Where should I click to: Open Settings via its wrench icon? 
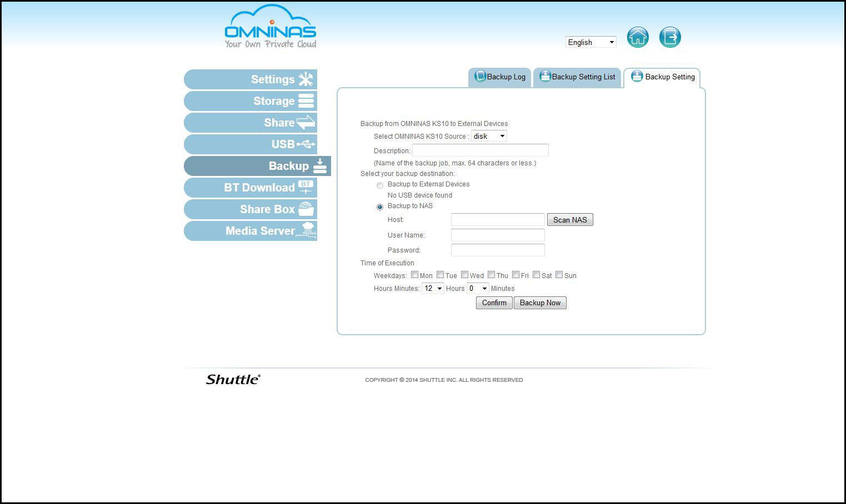(x=306, y=79)
